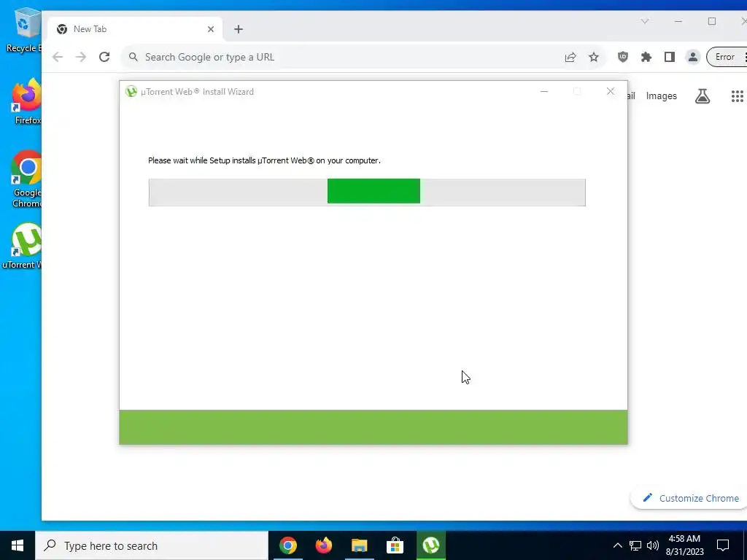This screenshot has height=560, width=747.
Task: Open Chrome from the taskbar
Action: (x=288, y=545)
